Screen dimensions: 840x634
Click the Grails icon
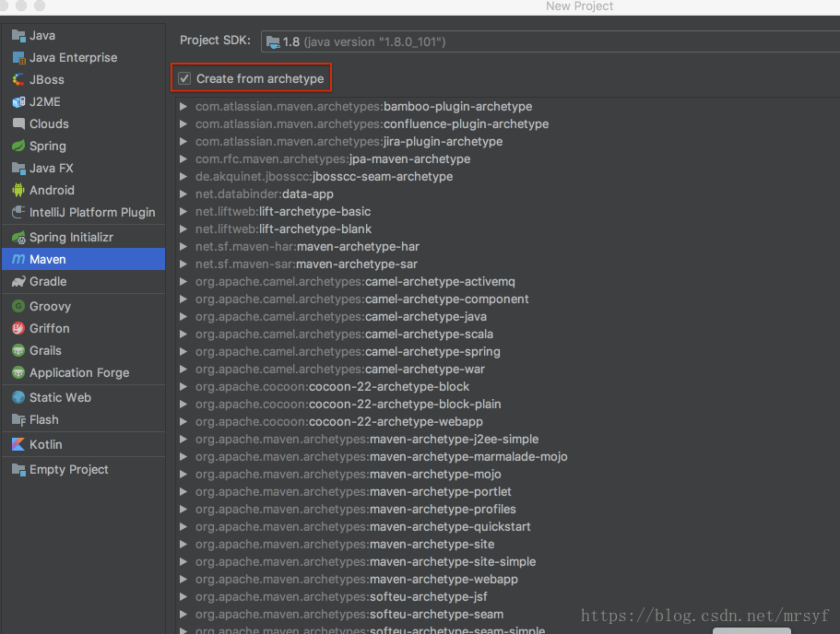click(x=18, y=351)
